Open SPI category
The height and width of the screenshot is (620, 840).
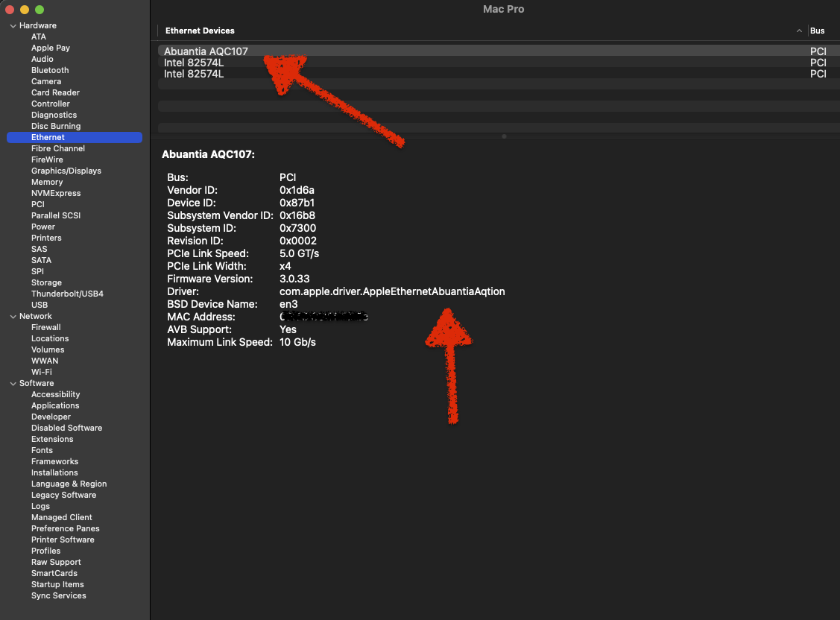[37, 271]
